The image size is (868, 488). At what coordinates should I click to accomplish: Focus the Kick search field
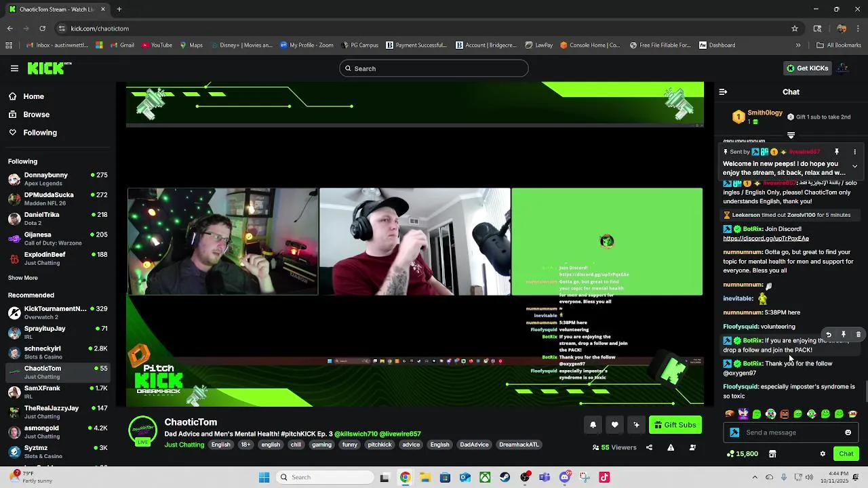434,68
